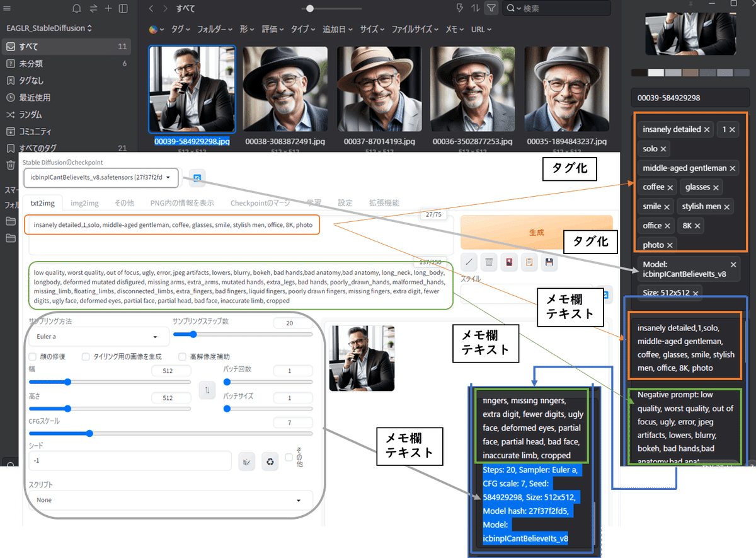Open the sort order icon
756x558 pixels.
(475, 8)
